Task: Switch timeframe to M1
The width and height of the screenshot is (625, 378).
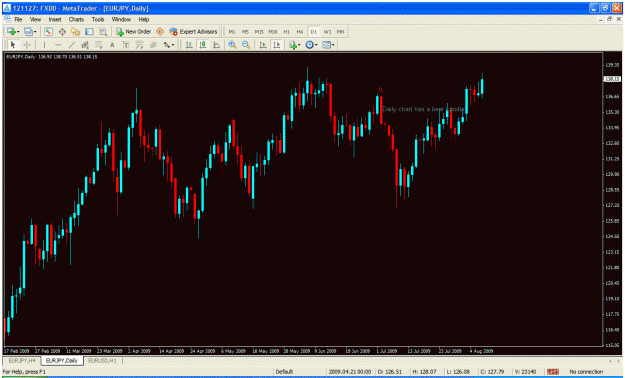Action: (232, 32)
